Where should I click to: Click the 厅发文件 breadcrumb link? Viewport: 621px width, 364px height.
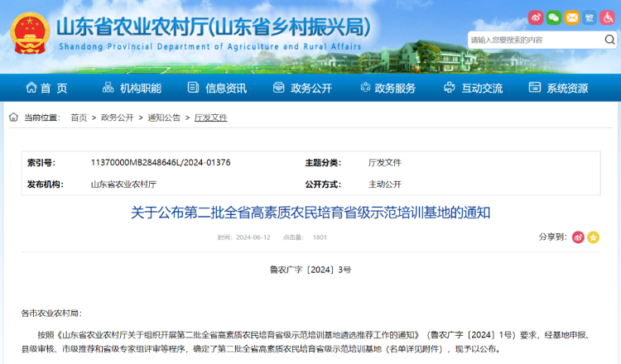[210, 117]
